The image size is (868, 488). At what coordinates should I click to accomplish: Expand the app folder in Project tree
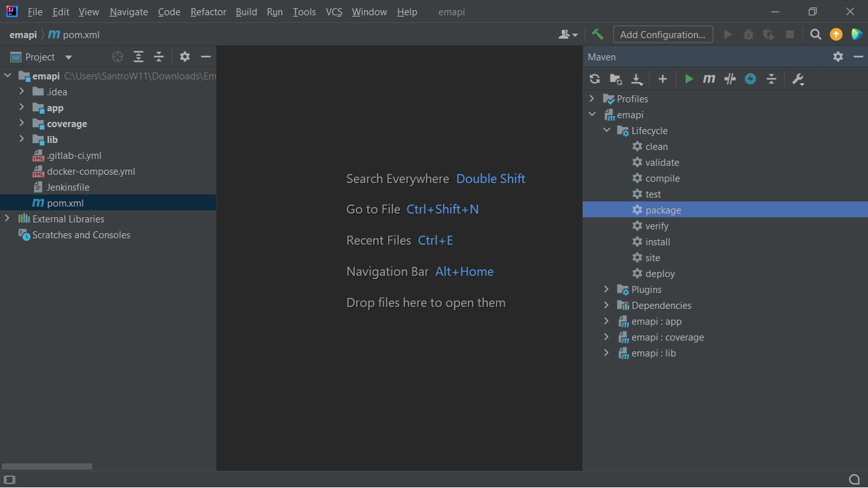coord(22,108)
